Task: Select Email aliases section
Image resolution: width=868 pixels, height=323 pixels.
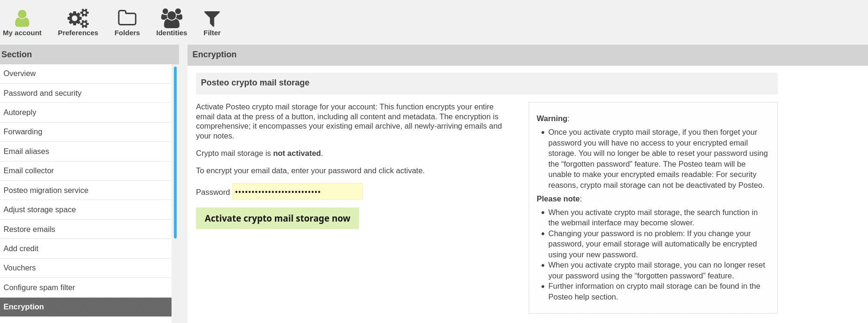Action: tap(26, 152)
